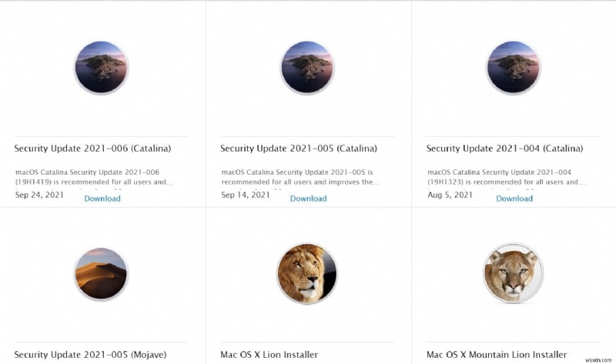Image resolution: width=616 pixels, height=364 pixels.
Task: Click the 2021-004 (19H1323) description text
Action: pyautogui.click(x=504, y=177)
